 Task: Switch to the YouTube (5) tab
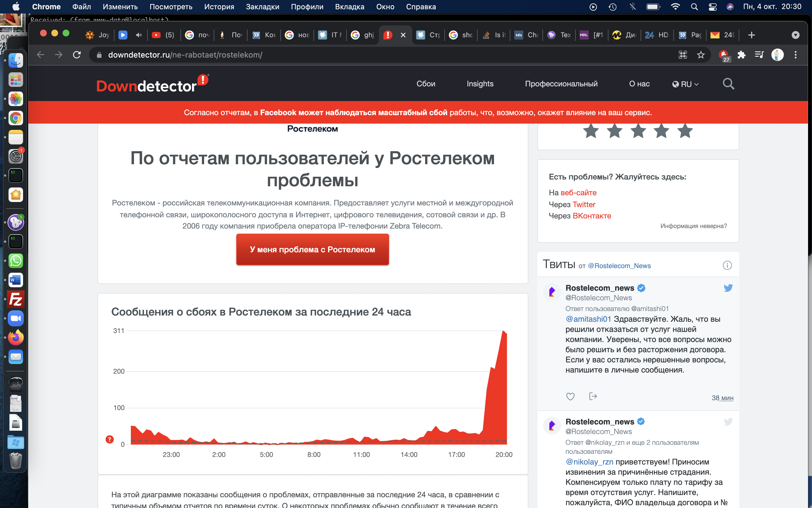click(164, 35)
